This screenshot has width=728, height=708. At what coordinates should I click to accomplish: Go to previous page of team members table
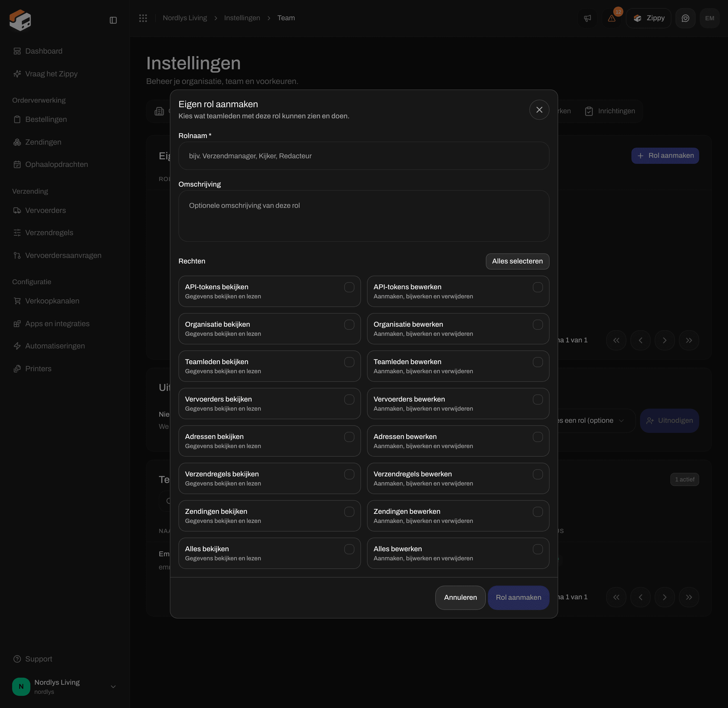[x=640, y=597]
